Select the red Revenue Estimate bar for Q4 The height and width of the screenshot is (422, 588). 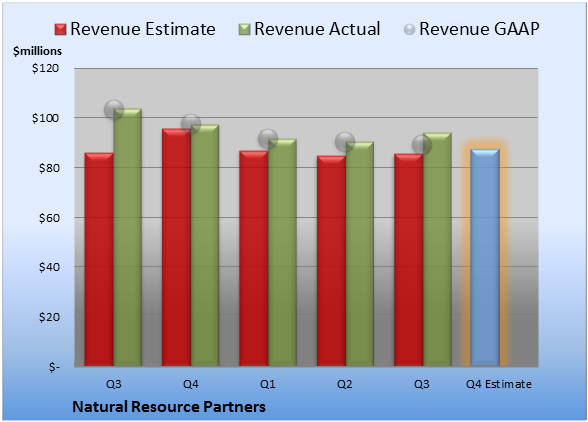tap(176, 247)
